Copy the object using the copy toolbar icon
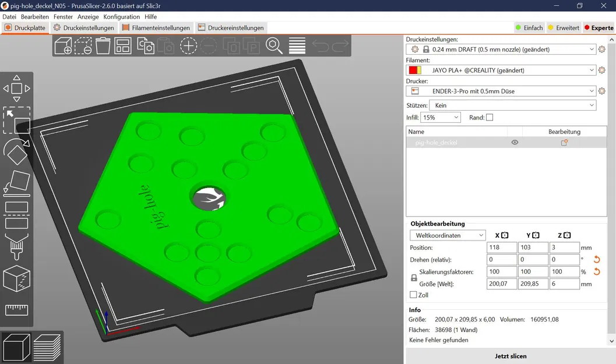The width and height of the screenshot is (616, 364). [145, 45]
